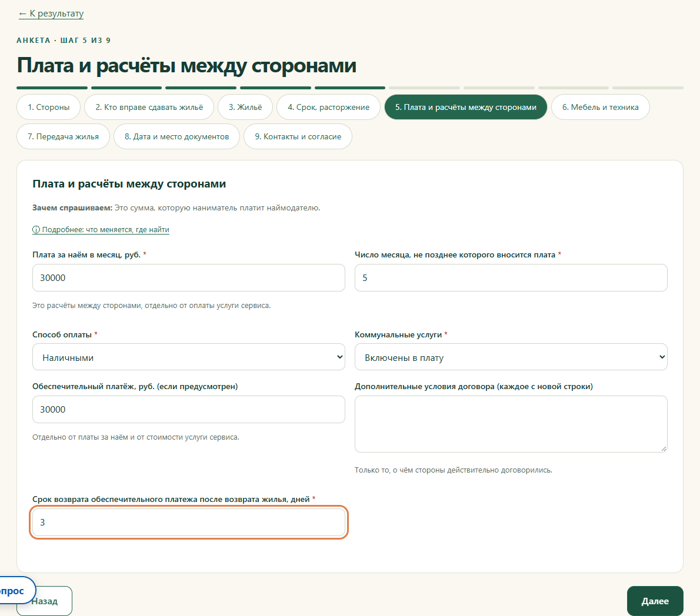Image resolution: width=700 pixels, height=616 pixels.
Task: Open step tab '1. Стороны'
Action: point(49,107)
